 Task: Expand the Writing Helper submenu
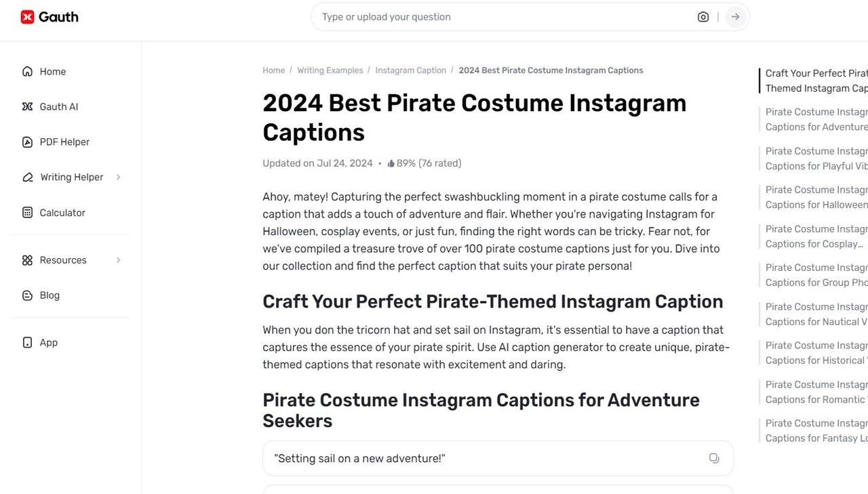click(119, 177)
